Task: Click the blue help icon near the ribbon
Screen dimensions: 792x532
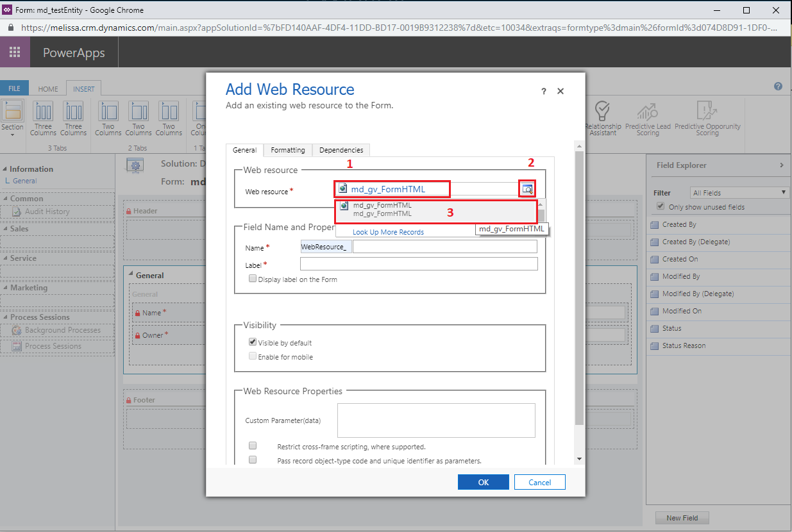Action: (779, 87)
